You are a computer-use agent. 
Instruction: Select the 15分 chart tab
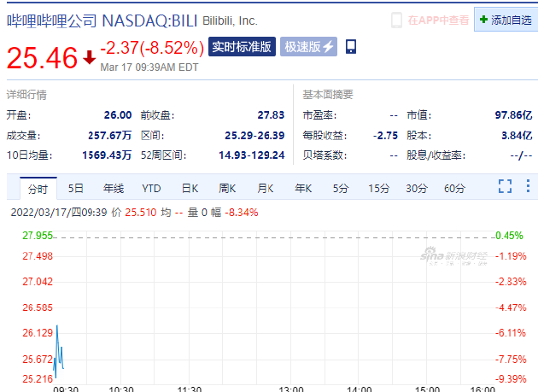379,188
